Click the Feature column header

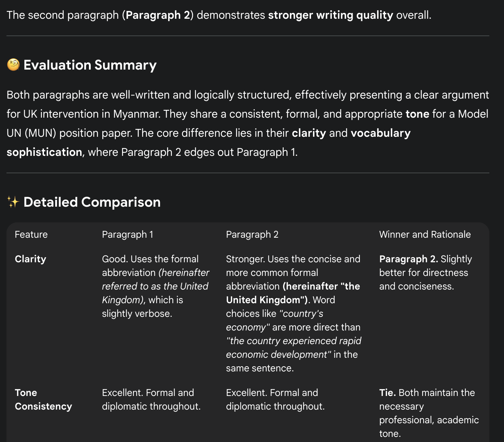31,235
